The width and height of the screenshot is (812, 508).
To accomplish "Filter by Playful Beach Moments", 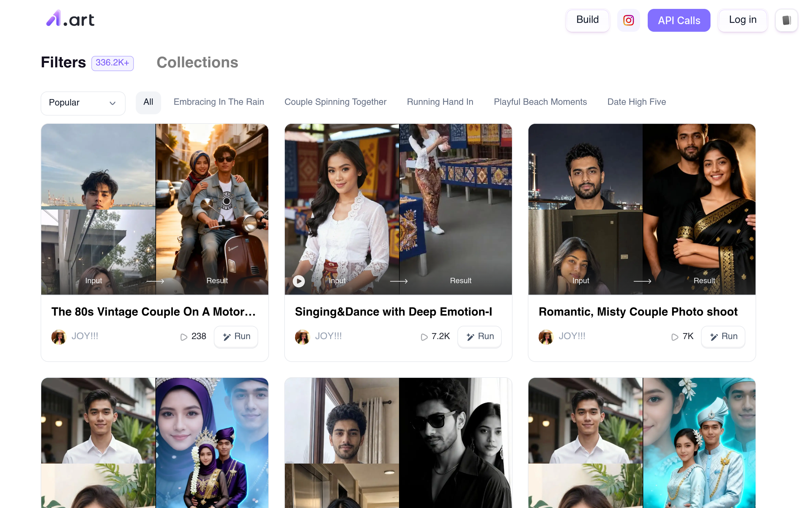I will 540,102.
